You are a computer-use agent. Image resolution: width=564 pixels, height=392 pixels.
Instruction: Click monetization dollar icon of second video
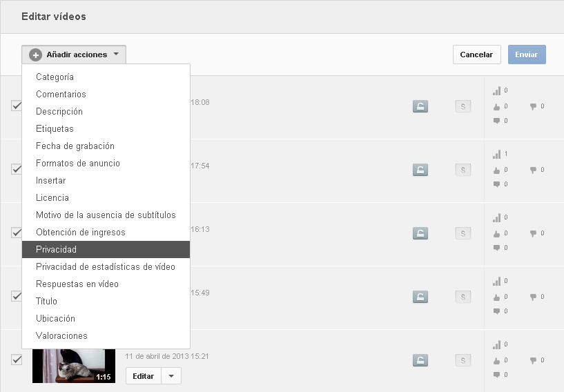click(463, 170)
